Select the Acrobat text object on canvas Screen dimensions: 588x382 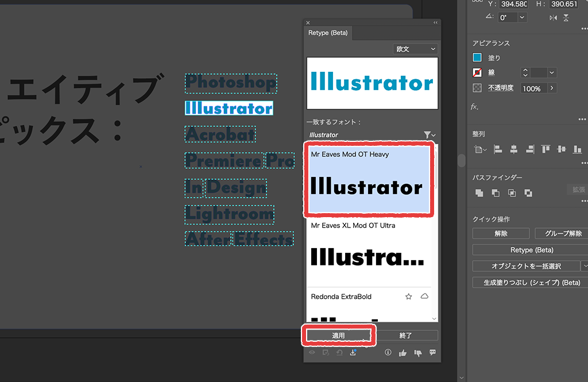tap(220, 134)
